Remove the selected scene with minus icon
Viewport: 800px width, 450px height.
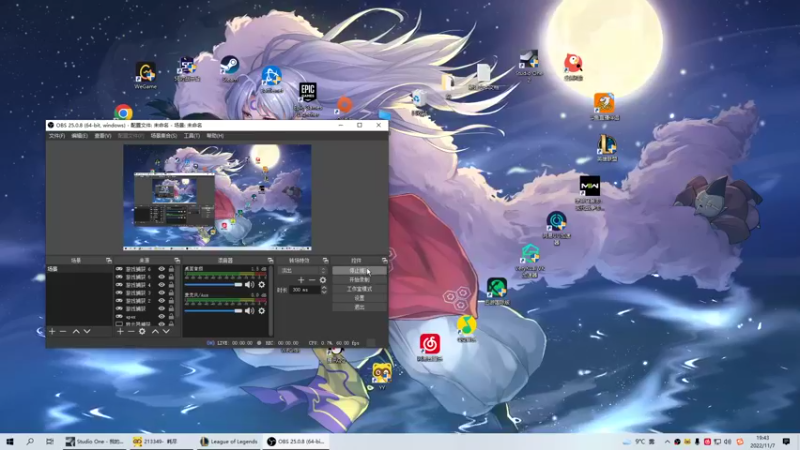coord(63,332)
